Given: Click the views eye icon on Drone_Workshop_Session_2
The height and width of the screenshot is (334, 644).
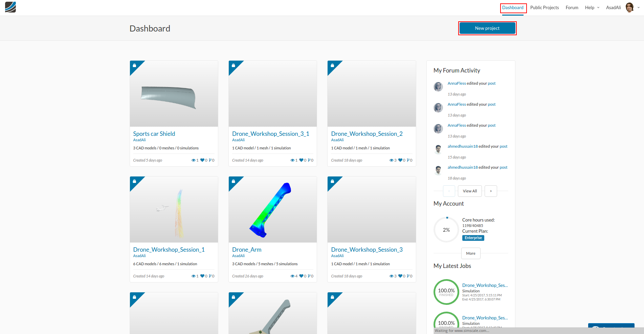Looking at the screenshot, I should click(x=392, y=160).
